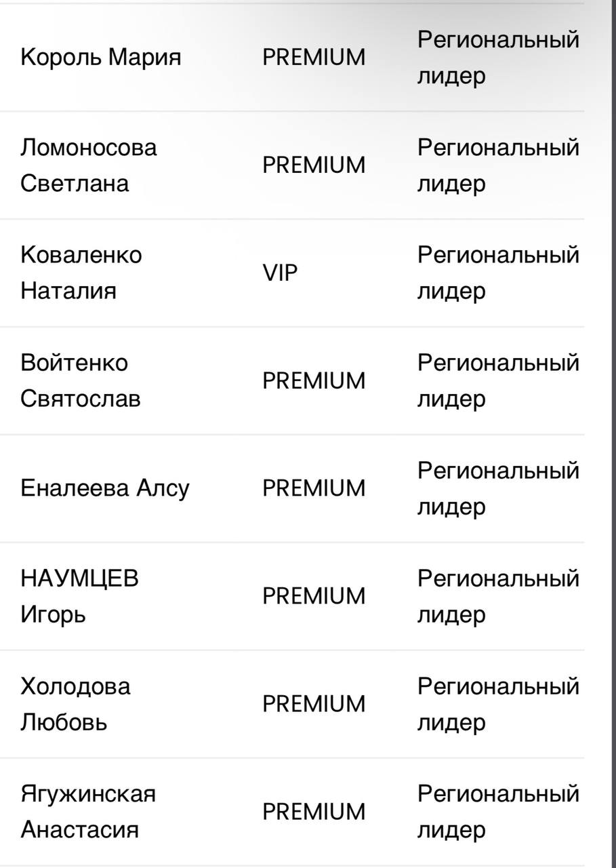Click the PREMIUM label for Еналеева Алсу
This screenshot has width=616, height=868.
tap(314, 488)
